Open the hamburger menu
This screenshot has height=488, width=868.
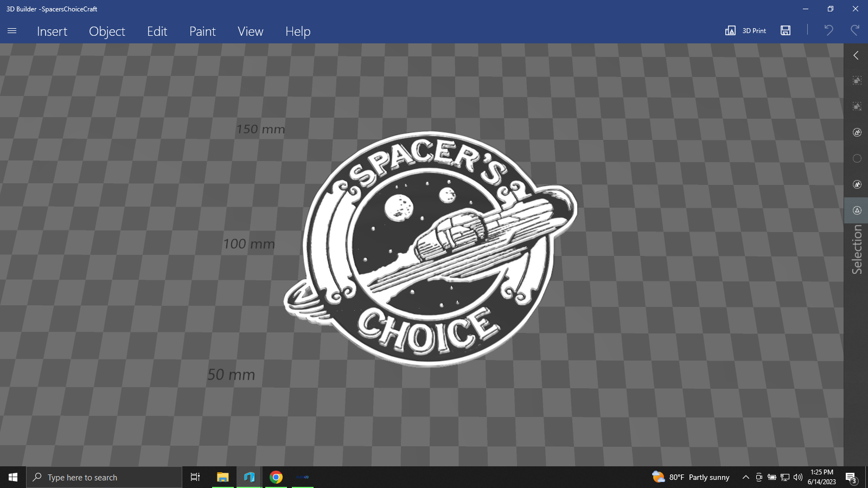(11, 31)
